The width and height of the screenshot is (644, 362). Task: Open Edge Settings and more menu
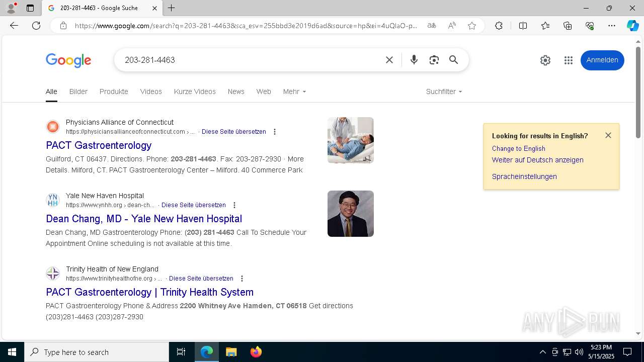(612, 26)
